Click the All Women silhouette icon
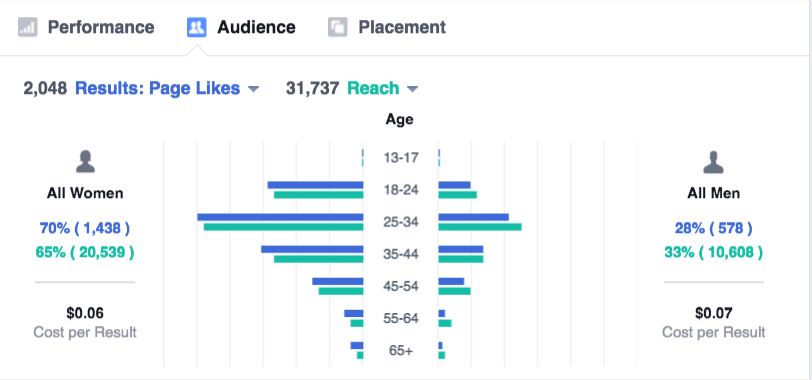Screen dimensions: 812x380 (85, 162)
